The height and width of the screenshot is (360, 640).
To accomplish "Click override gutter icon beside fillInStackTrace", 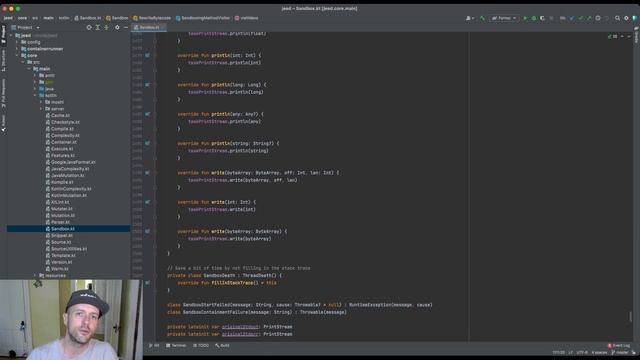I will tap(147, 282).
